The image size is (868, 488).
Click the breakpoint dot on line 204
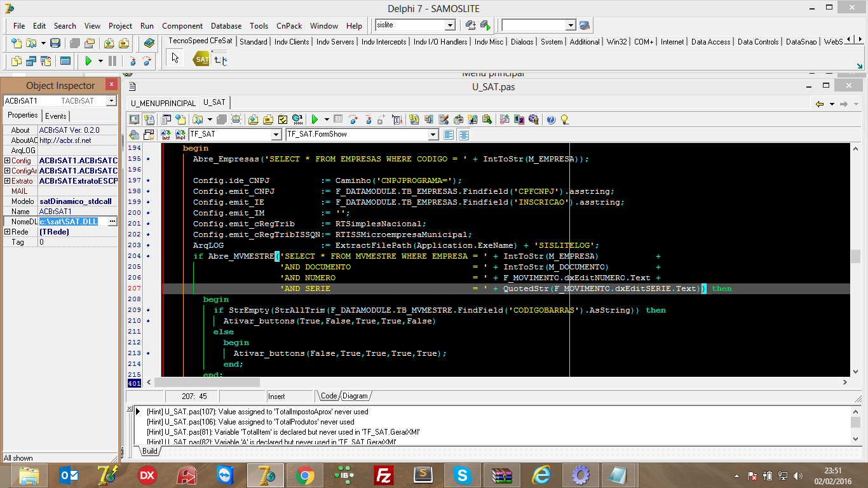point(147,256)
